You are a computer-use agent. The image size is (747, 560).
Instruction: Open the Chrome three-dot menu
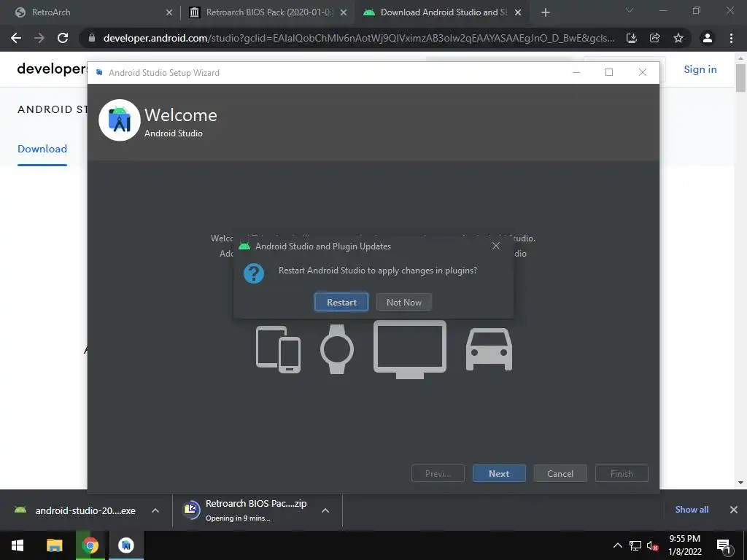click(731, 38)
